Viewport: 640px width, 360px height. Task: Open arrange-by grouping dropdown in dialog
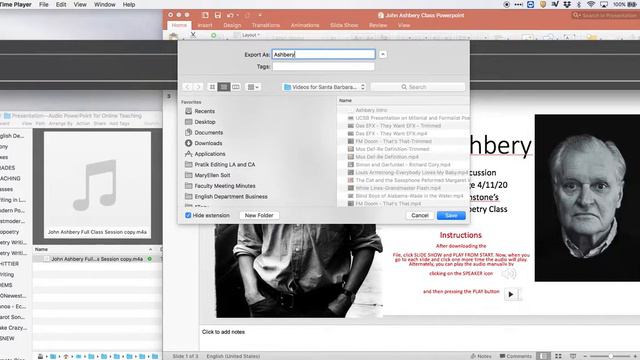253,87
